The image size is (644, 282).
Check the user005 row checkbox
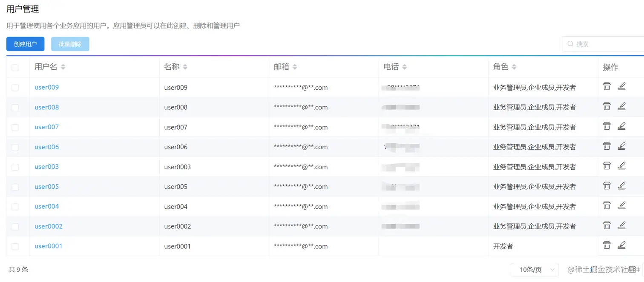pyautogui.click(x=15, y=187)
